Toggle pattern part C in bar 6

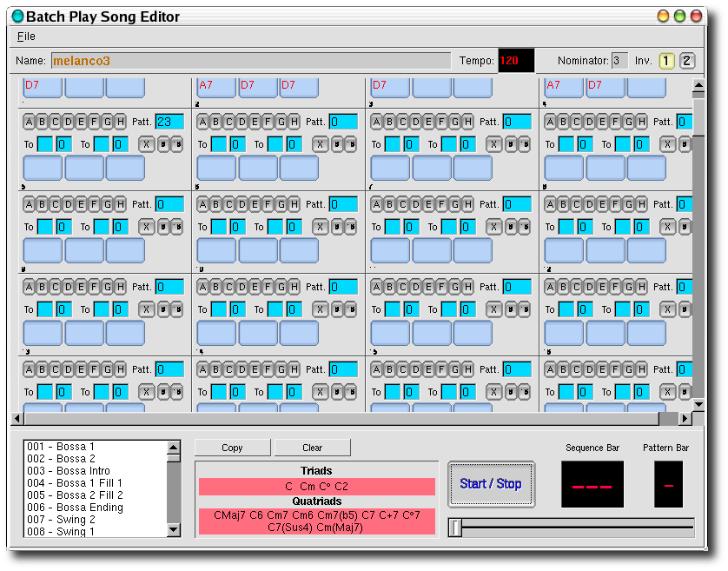tap(228, 123)
